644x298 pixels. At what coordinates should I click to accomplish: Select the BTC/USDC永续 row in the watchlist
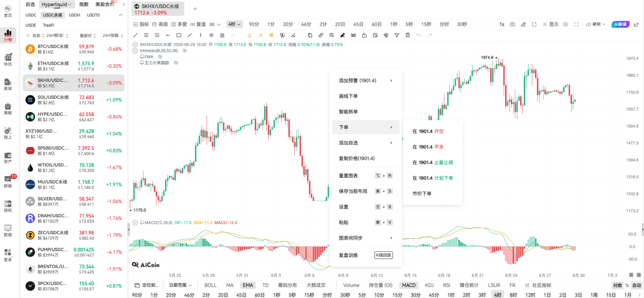(74, 49)
